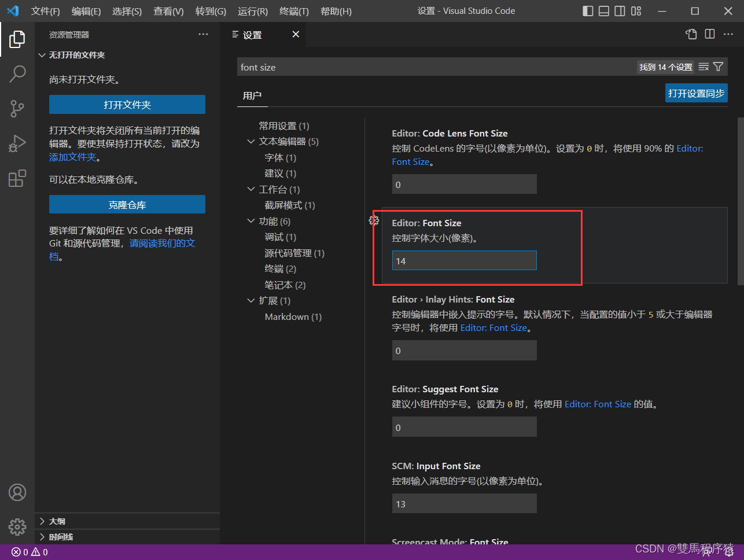Select Markdown (1) in settings tree

pyautogui.click(x=293, y=316)
